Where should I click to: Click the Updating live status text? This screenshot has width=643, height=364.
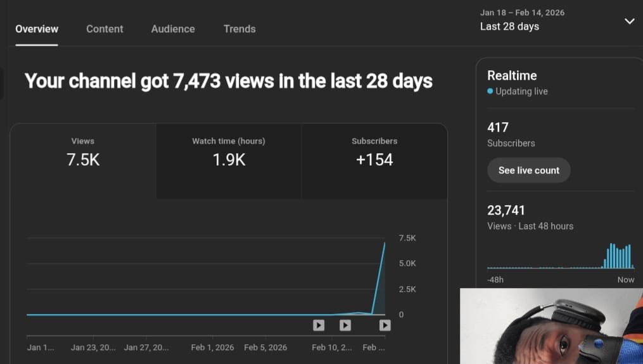521,91
